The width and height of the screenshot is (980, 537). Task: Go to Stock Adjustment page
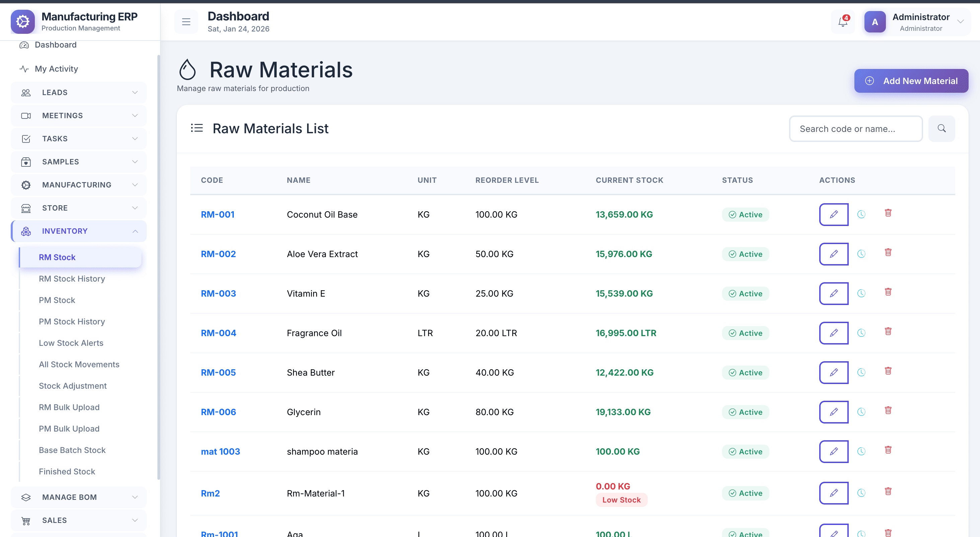[x=73, y=386]
